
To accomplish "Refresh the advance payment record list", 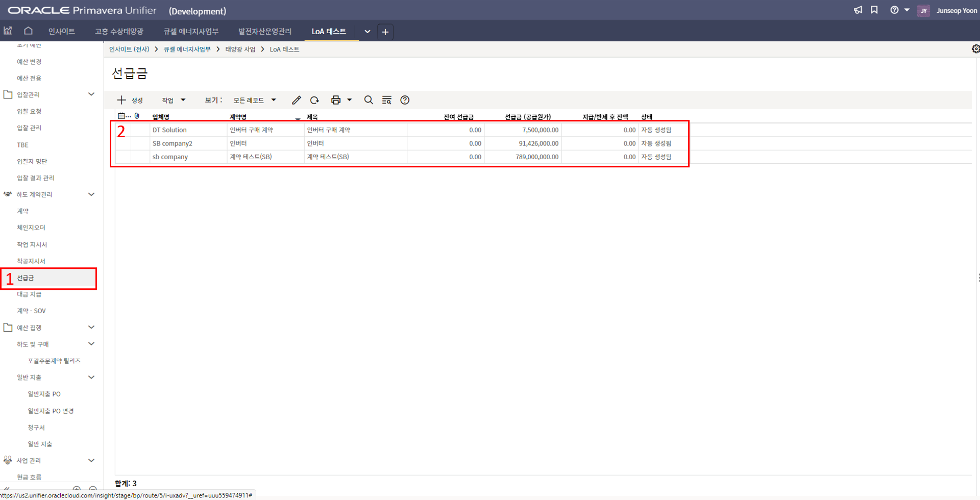I will [314, 100].
